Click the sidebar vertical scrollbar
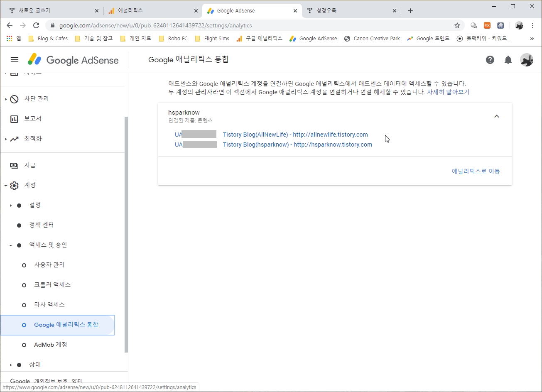Viewport: 542px width, 392px height. [x=126, y=235]
